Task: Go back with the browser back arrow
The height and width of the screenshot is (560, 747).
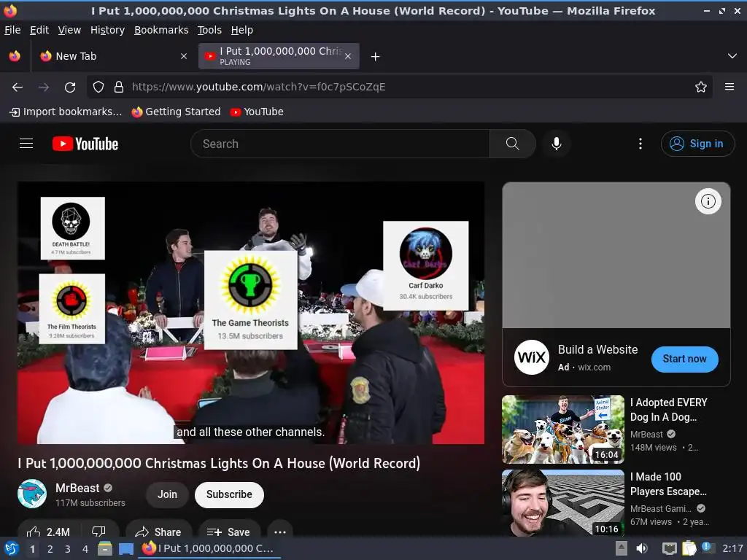Action: pyautogui.click(x=18, y=87)
